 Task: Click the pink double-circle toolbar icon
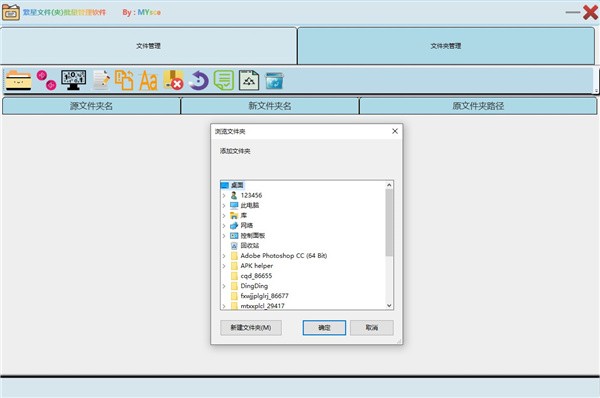click(x=46, y=80)
